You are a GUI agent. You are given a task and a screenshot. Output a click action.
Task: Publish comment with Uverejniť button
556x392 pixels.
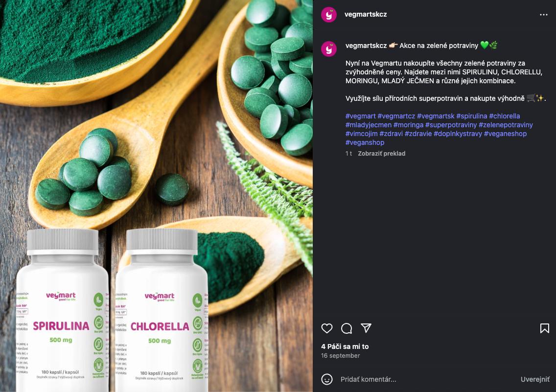coord(535,379)
